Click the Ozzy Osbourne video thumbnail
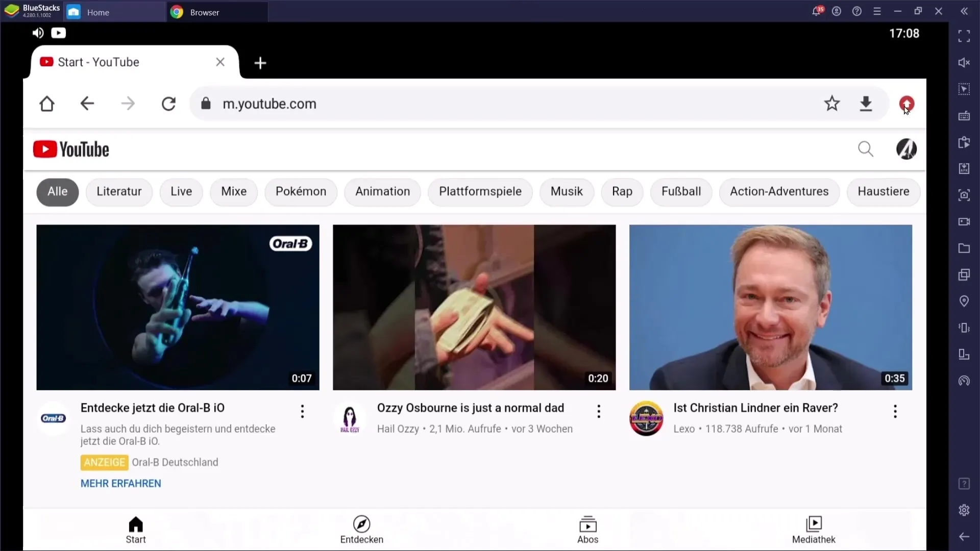This screenshot has width=980, height=551. coord(474,308)
